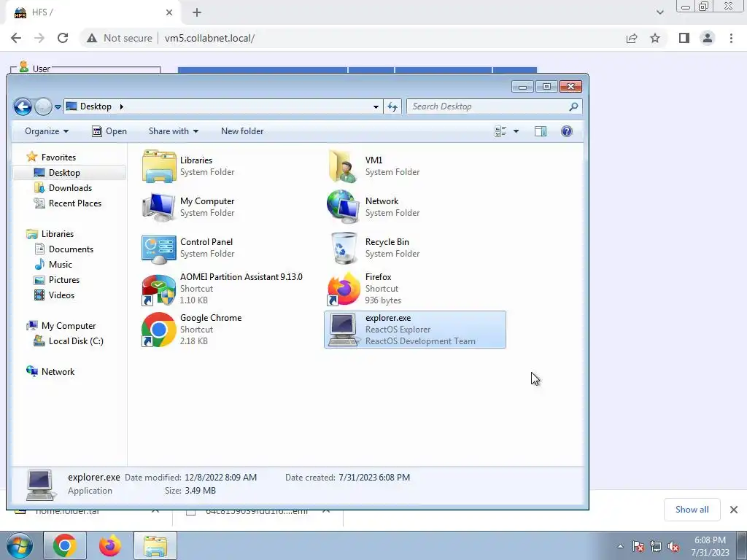The width and height of the screenshot is (747, 560).
Task: Open recent pages dropdown beside Forward button
Action: click(58, 107)
